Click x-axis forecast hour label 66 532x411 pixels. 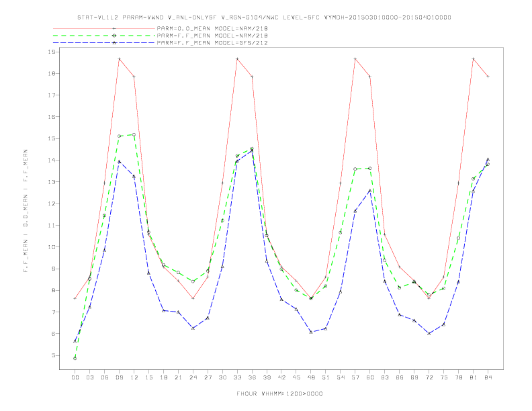(400, 377)
